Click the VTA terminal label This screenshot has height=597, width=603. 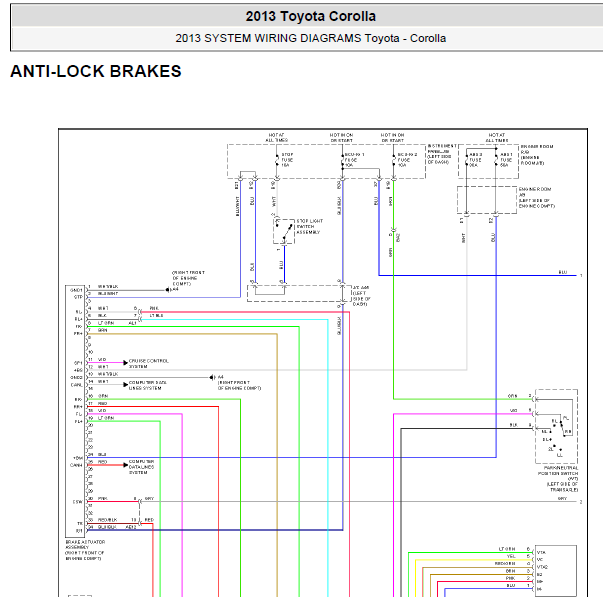point(541,552)
